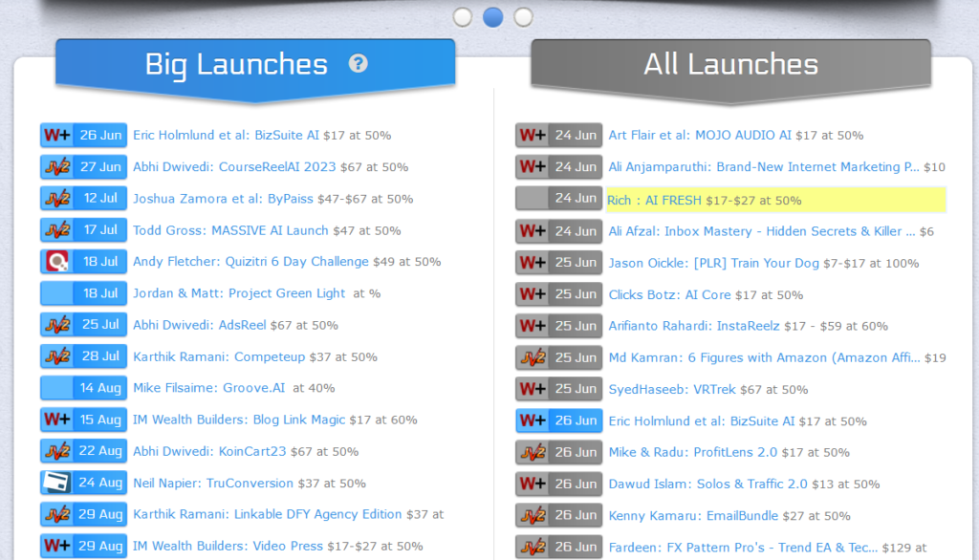The image size is (979, 560).
Task: Select the third carousel dot at the top
Action: (x=523, y=17)
